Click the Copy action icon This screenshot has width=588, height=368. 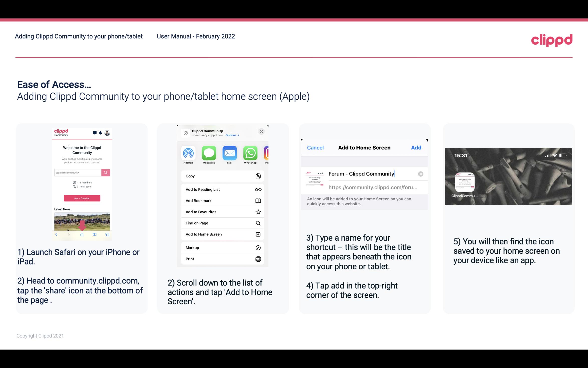pos(257,176)
